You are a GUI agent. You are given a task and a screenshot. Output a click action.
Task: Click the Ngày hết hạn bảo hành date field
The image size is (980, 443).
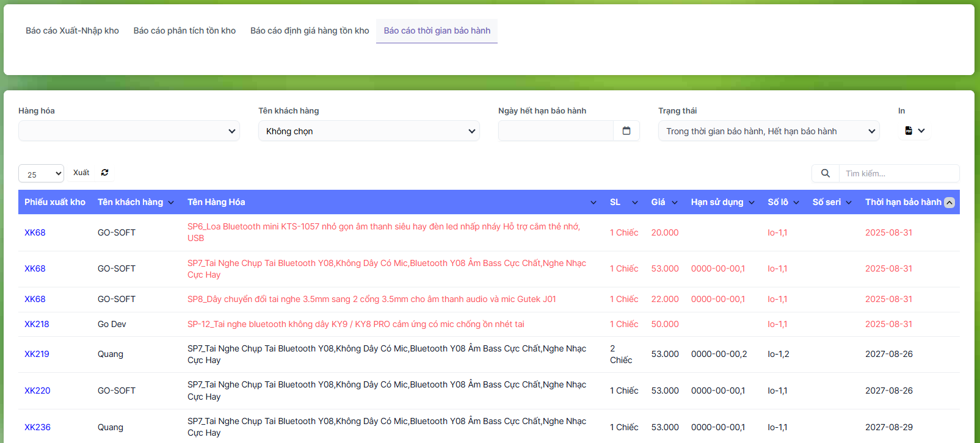coord(556,131)
